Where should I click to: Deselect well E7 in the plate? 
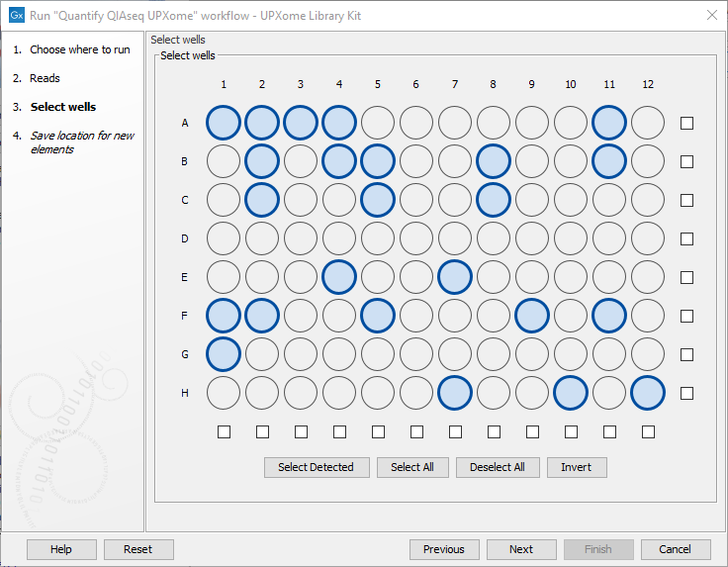coord(455,277)
